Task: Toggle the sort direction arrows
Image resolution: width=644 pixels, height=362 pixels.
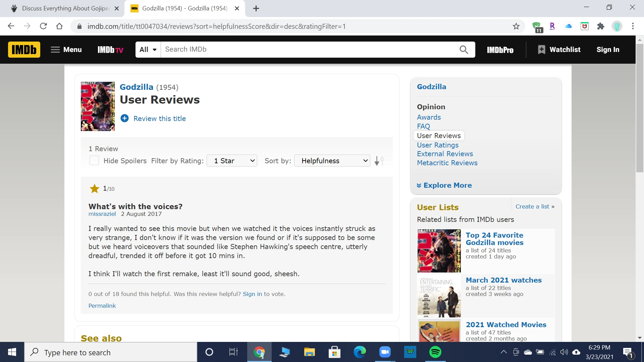Action: (x=379, y=161)
